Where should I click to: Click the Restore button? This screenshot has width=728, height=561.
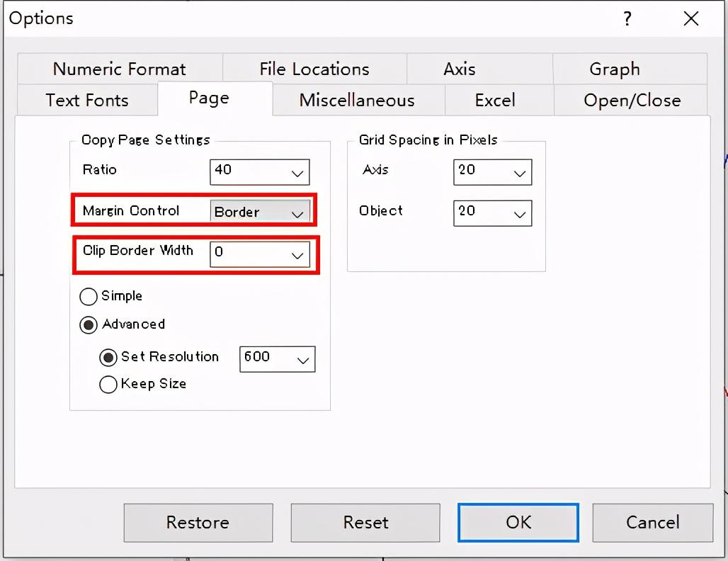pos(198,523)
